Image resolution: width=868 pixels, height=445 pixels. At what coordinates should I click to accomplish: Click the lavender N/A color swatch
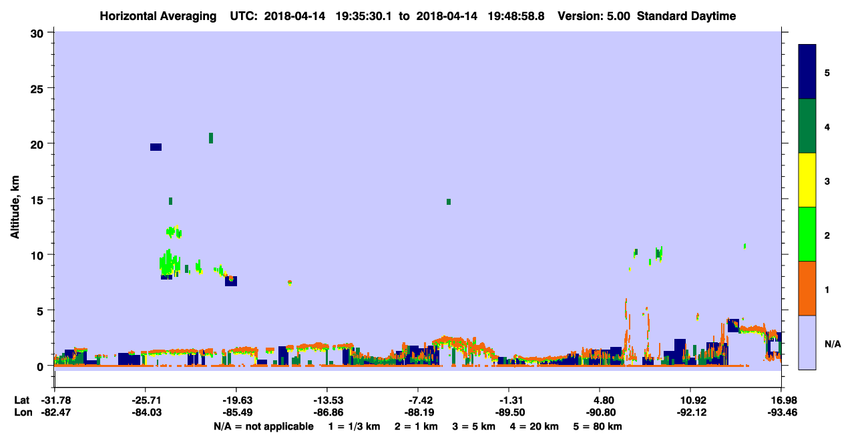807,342
